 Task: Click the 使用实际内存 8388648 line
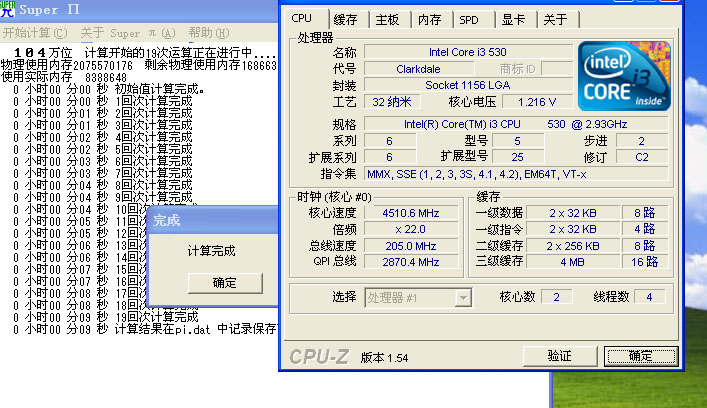pyautogui.click(x=64, y=77)
